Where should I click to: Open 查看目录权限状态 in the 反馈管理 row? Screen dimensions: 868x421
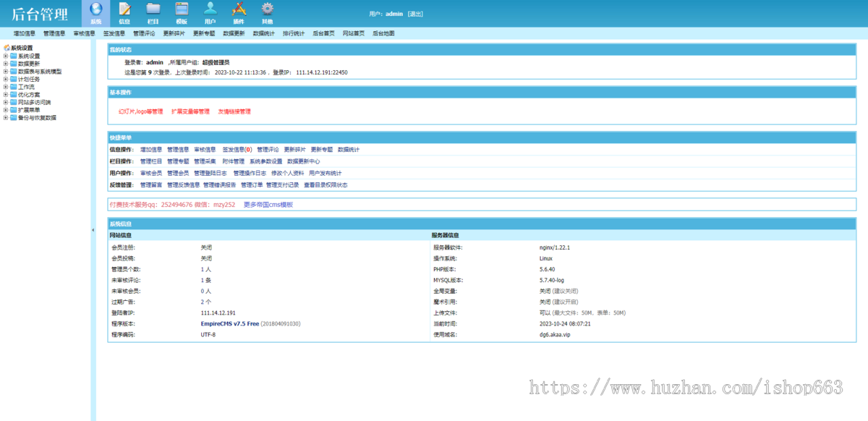click(325, 185)
